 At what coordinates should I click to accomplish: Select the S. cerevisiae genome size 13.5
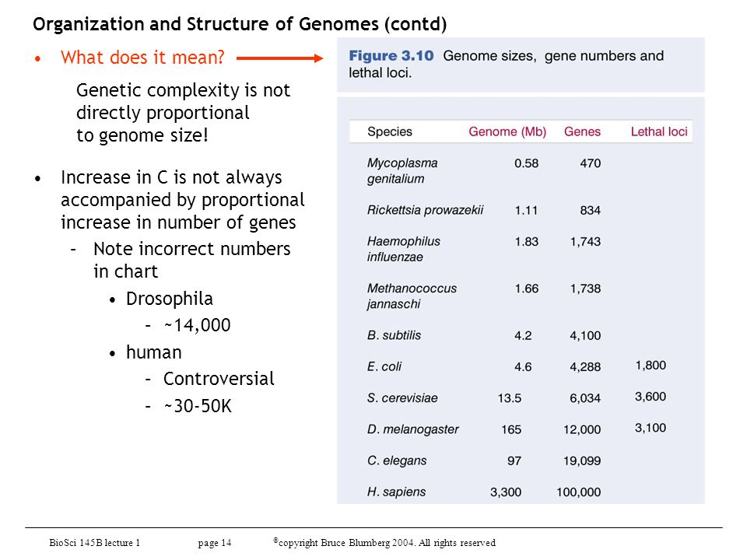pyautogui.click(x=509, y=397)
